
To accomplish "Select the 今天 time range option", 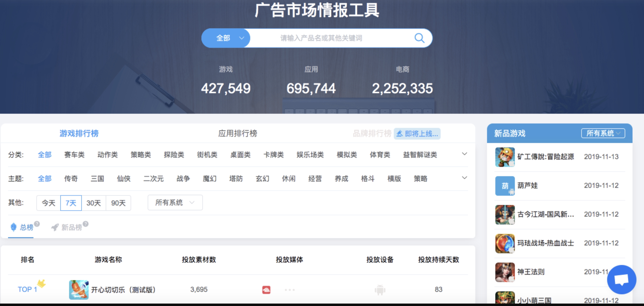I will [x=49, y=203].
